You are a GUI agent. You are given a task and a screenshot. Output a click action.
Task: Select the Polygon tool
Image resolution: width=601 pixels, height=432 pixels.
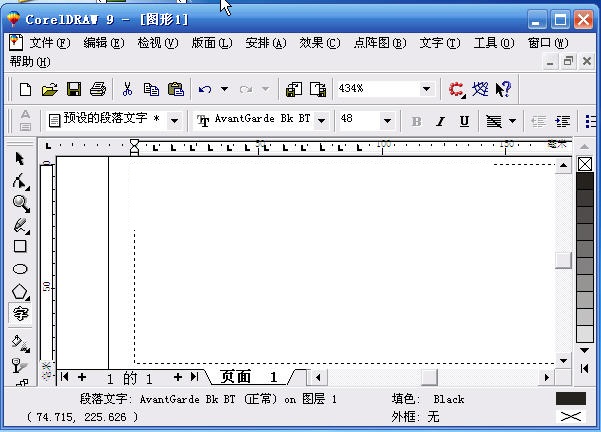[x=20, y=292]
